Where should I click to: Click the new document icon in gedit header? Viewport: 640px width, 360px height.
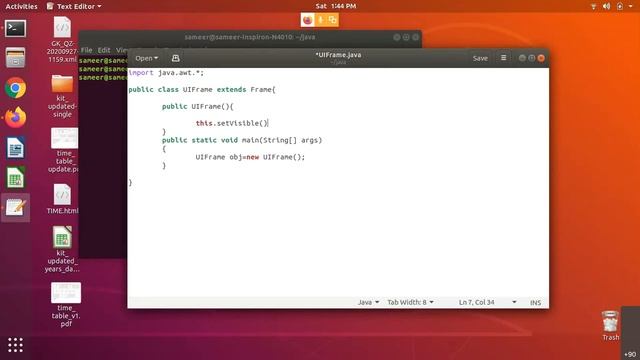pyautogui.click(x=176, y=58)
